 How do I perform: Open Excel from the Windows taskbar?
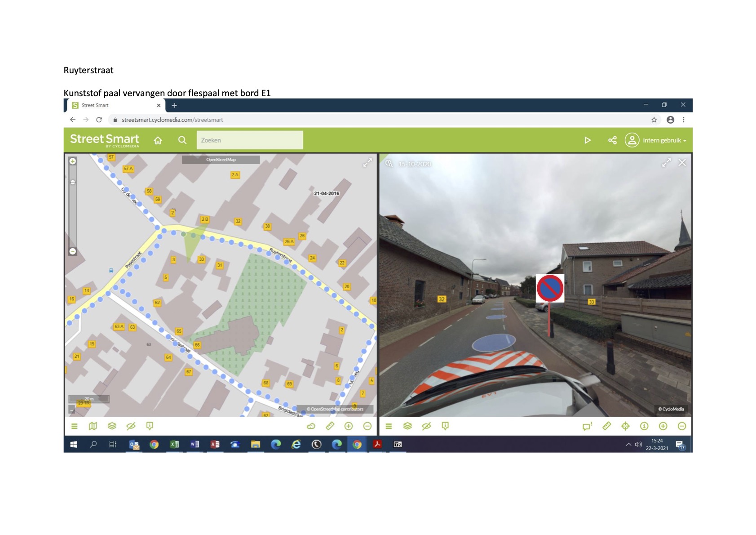click(174, 444)
